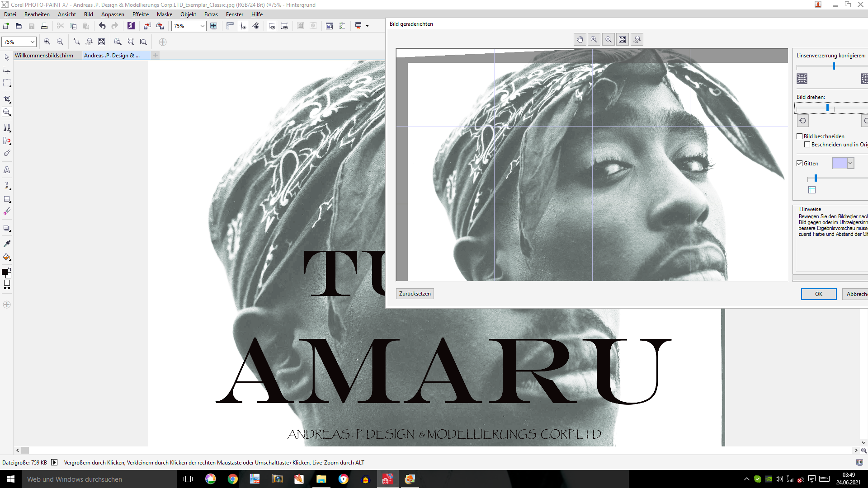The width and height of the screenshot is (868, 488).
Task: Select the Fill bucket tool
Action: [x=7, y=257]
